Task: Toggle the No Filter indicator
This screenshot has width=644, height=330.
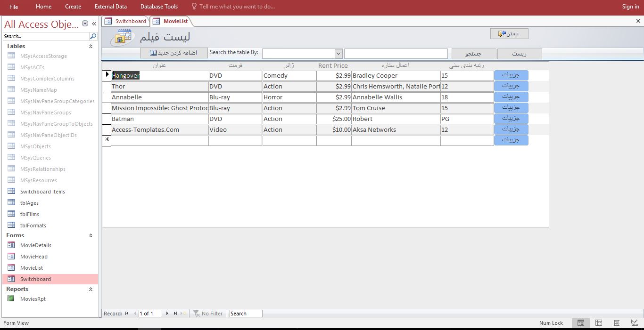Action: [208, 314]
